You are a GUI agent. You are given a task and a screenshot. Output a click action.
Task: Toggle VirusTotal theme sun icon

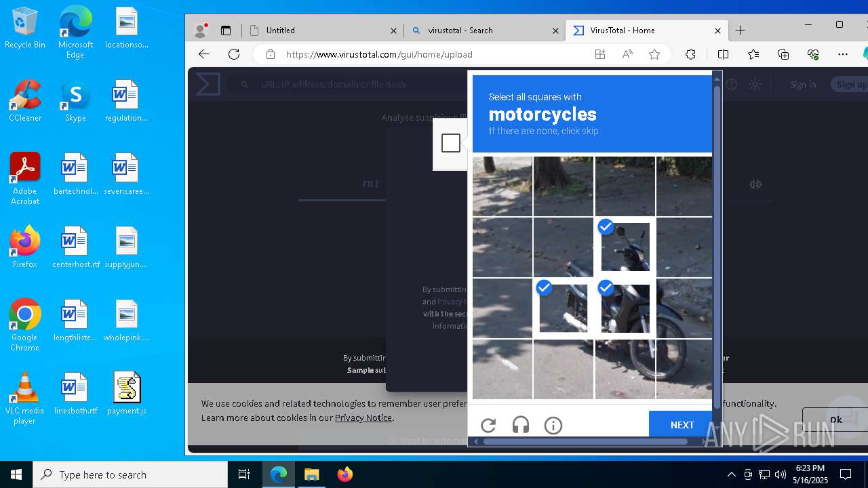tap(755, 84)
